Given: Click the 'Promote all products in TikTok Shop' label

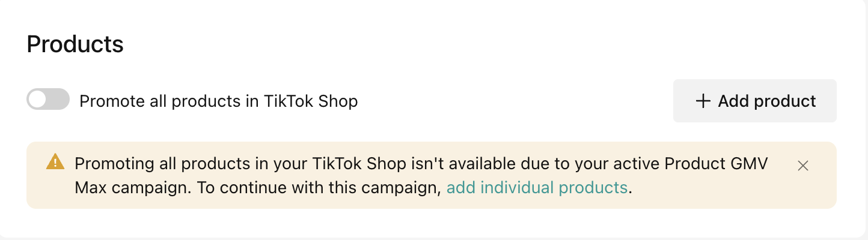Looking at the screenshot, I should click(x=218, y=101).
